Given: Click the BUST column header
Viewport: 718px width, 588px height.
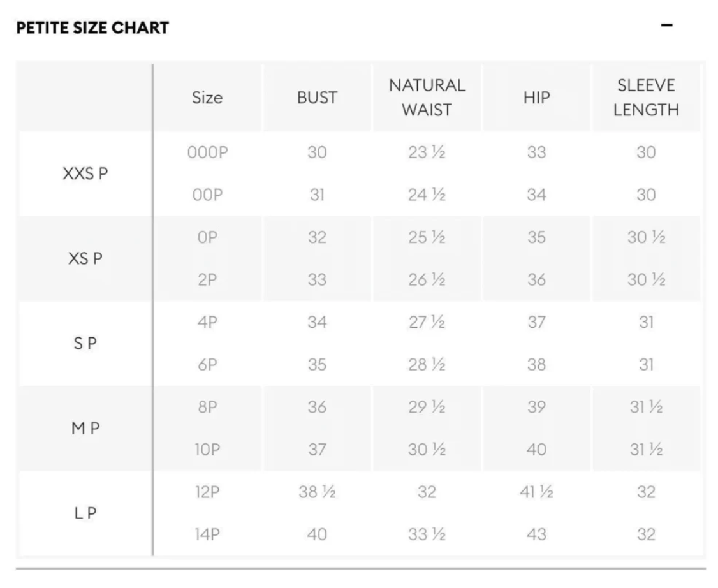Looking at the screenshot, I should click(317, 98).
